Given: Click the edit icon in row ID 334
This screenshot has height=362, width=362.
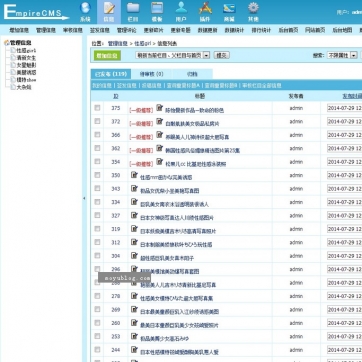Looking at the screenshot, I should pyautogui.click(x=134, y=202).
